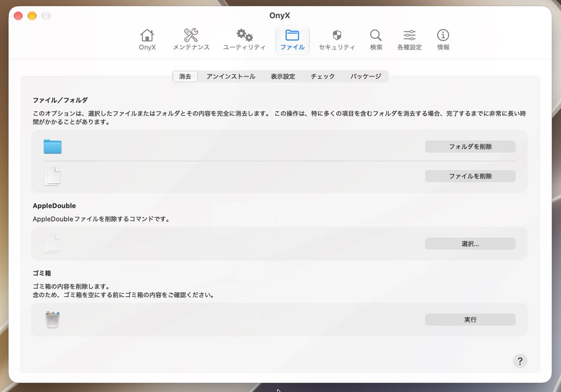Select the チェック tab

(x=323, y=76)
